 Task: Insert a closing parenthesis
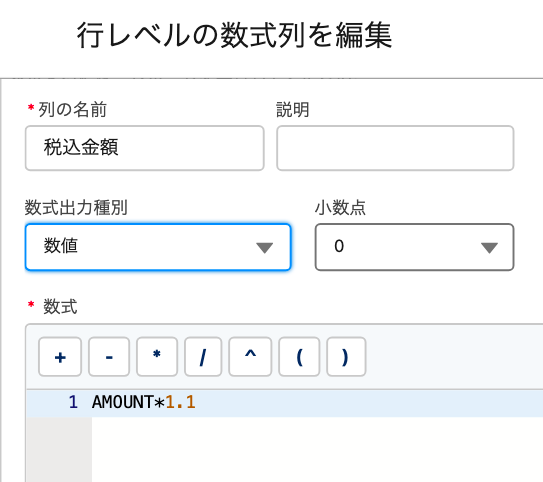(346, 357)
